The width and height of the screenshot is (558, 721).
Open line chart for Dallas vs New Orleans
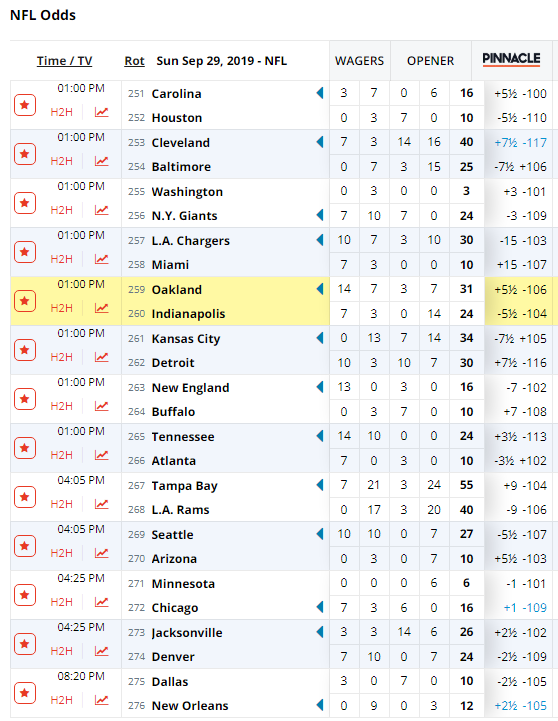[x=102, y=700]
